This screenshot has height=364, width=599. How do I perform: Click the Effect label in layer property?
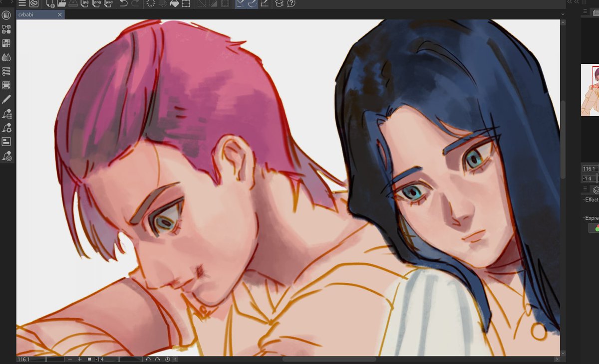click(592, 200)
